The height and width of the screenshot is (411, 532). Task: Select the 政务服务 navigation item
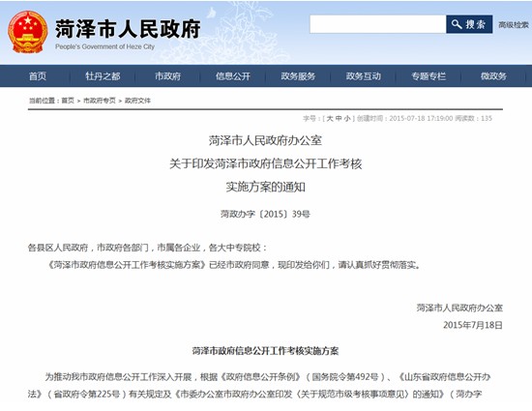[298, 76]
